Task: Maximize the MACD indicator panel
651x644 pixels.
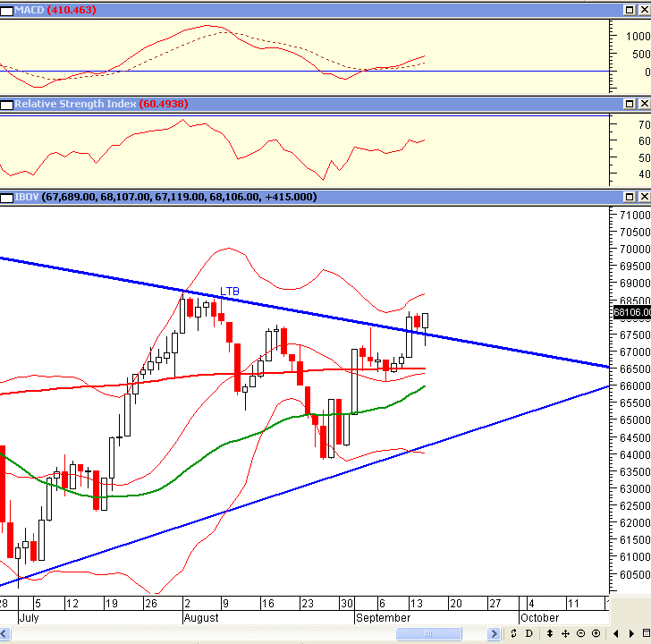Action: coord(630,10)
